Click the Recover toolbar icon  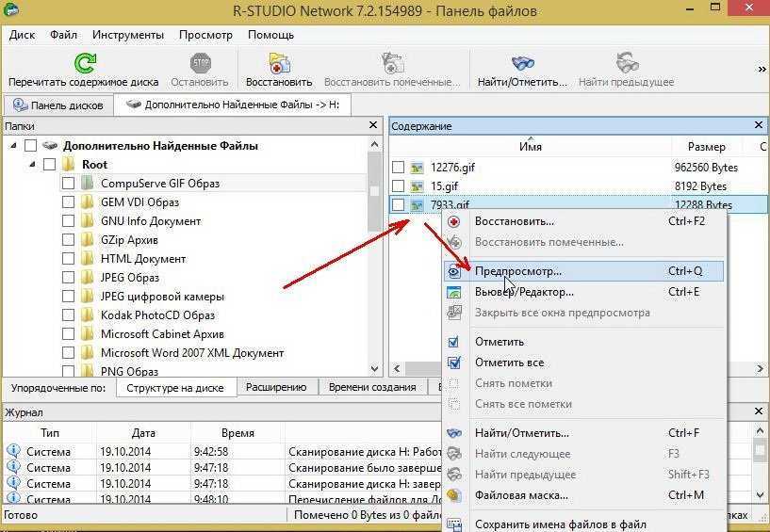[279, 63]
